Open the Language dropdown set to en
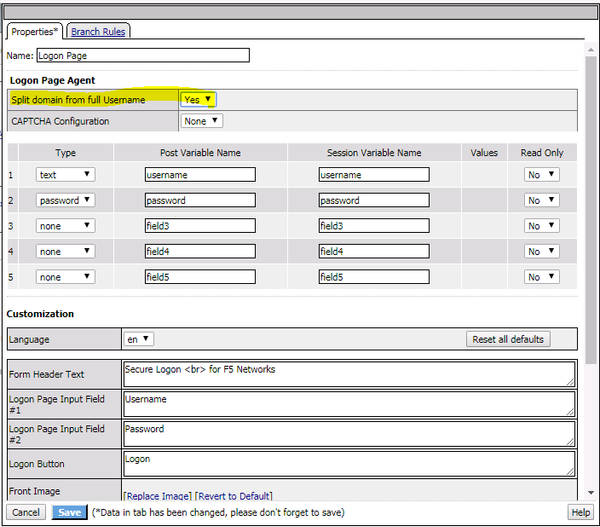 click(138, 339)
